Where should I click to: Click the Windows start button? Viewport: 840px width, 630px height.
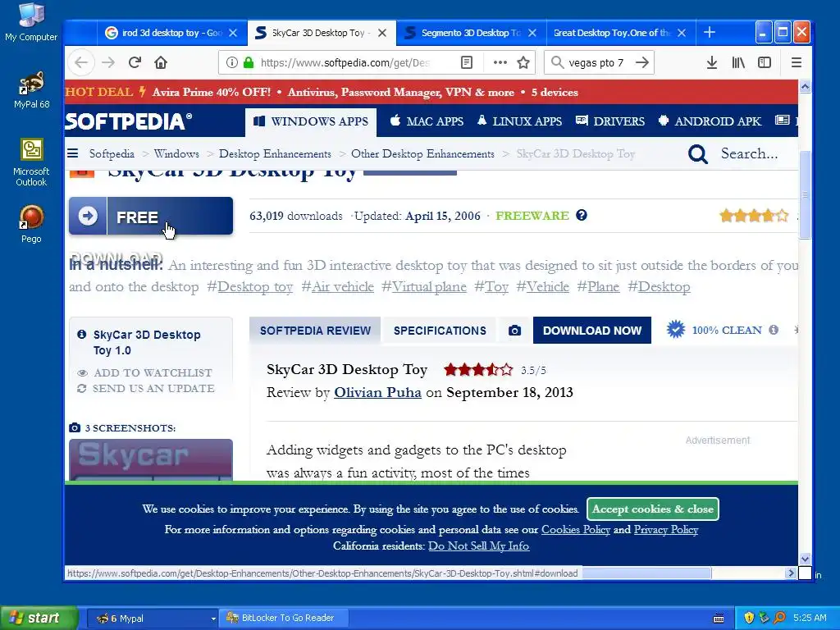39,619
